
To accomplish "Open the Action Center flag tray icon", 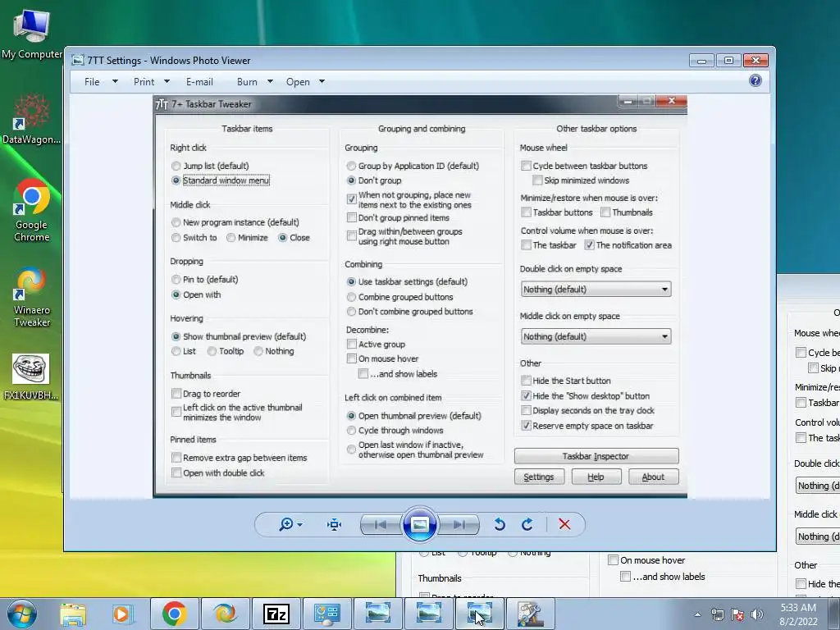I will pyautogui.click(x=737, y=614).
